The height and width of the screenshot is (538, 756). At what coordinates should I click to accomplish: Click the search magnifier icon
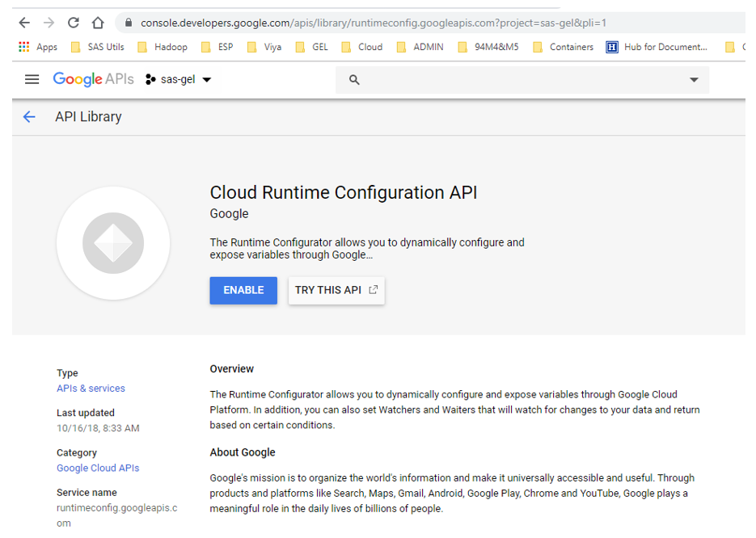pyautogui.click(x=353, y=80)
